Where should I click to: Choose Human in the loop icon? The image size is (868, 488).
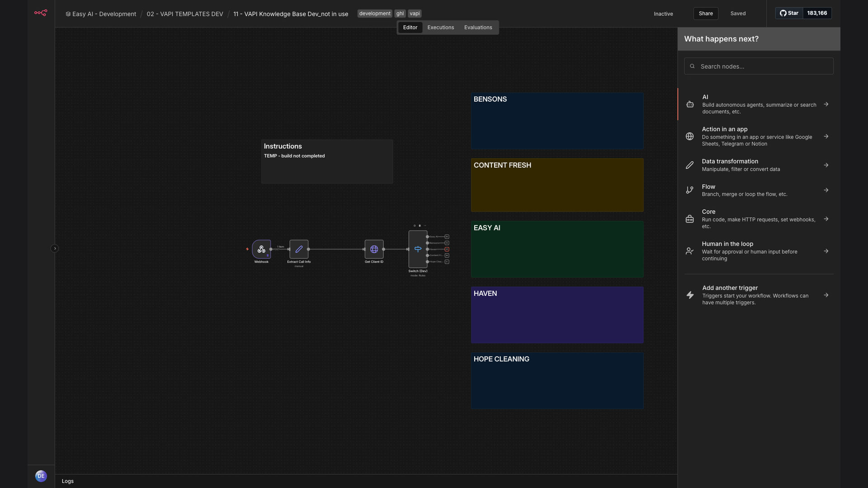click(x=689, y=251)
